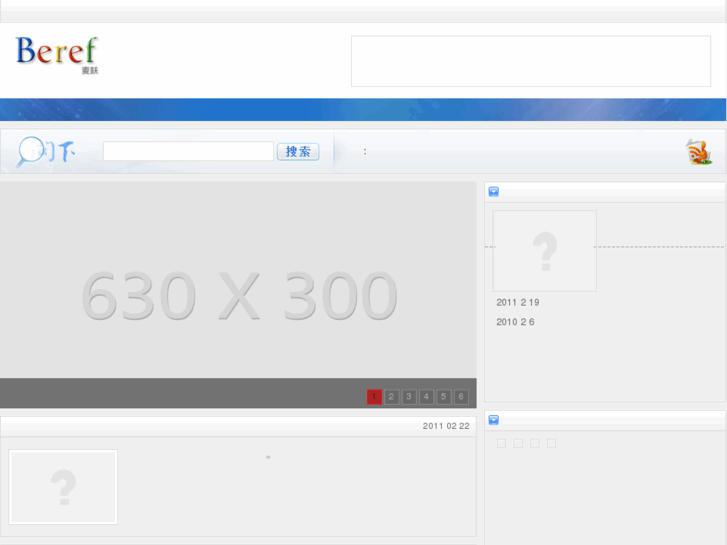Select slide number 1 in slideshow

(374, 397)
